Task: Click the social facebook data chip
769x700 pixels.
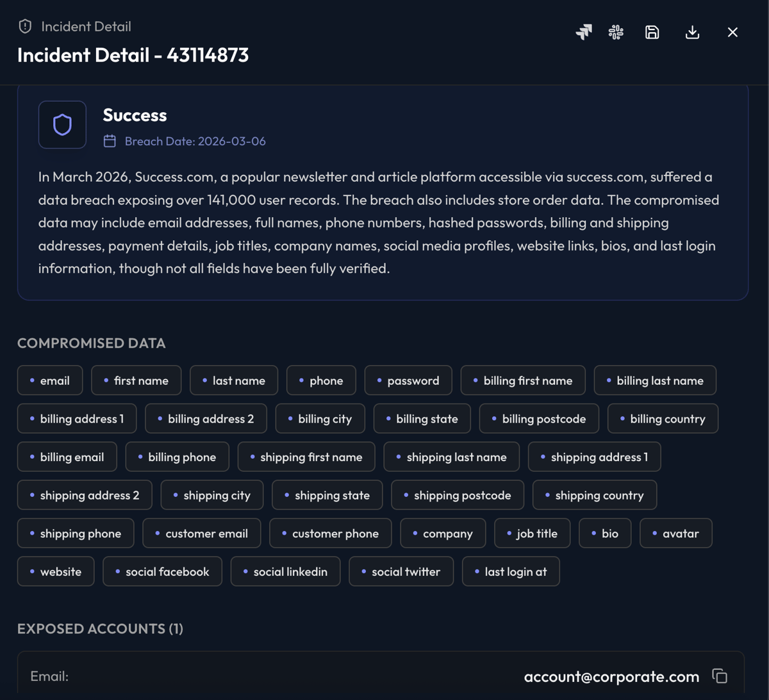Action: [162, 571]
